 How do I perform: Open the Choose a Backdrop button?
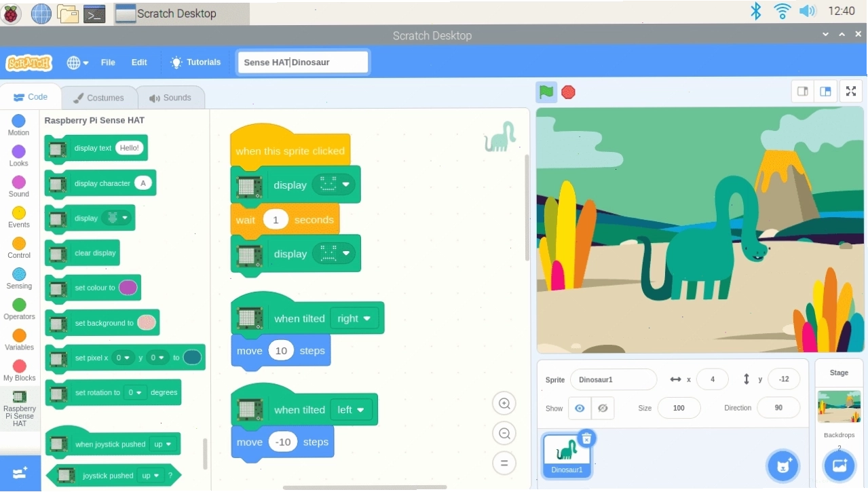(x=839, y=466)
